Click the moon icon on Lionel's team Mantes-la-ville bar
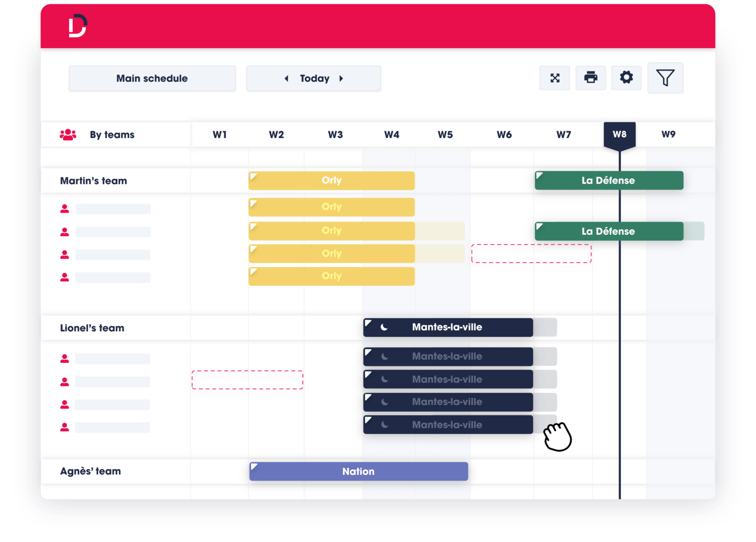The width and height of the screenshot is (756, 542). [x=384, y=327]
